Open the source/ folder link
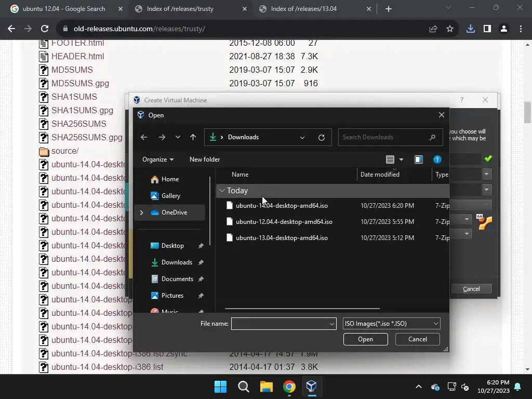 (65, 151)
